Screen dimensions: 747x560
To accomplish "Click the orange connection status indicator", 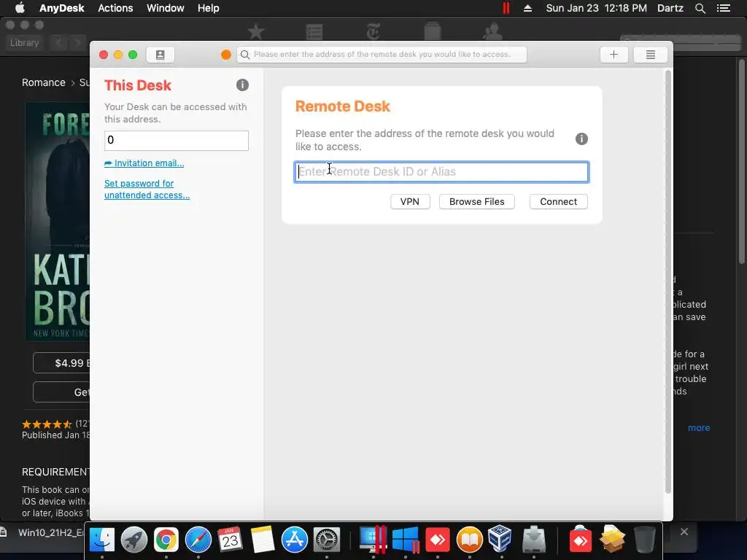I will tap(226, 55).
